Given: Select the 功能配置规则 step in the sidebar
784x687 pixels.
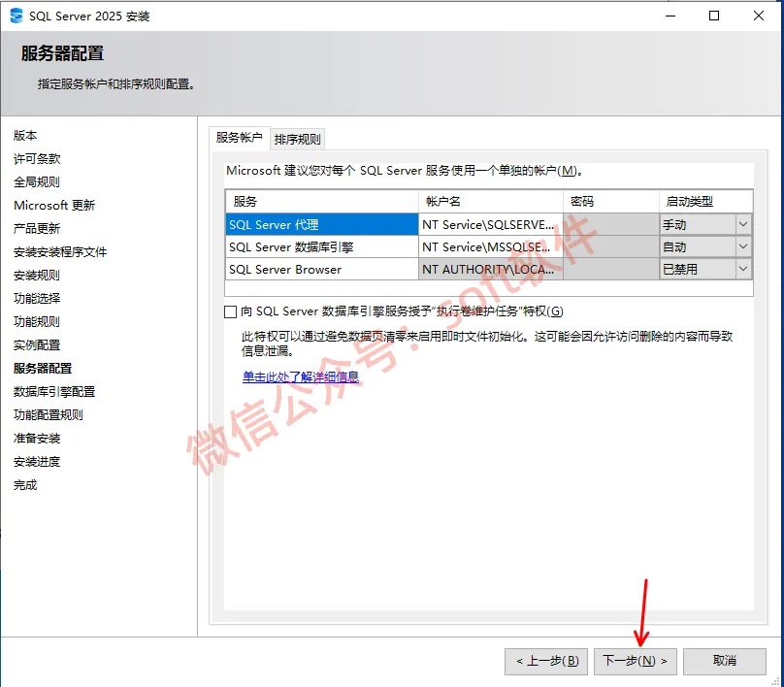Looking at the screenshot, I should pos(48,415).
